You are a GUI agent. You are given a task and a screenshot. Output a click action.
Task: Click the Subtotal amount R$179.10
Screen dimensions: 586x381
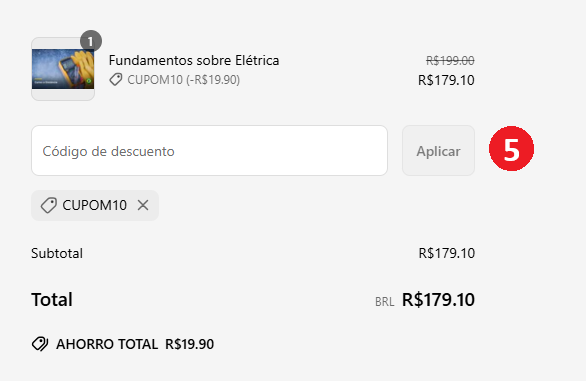click(x=447, y=253)
